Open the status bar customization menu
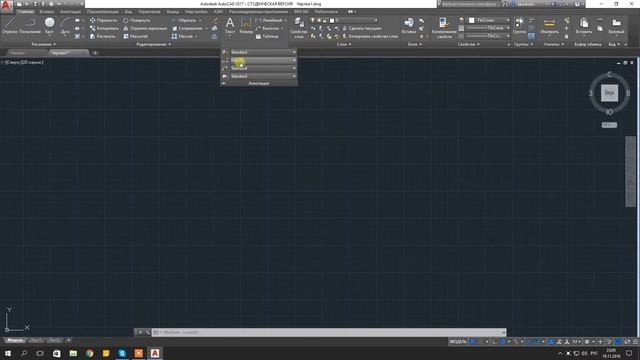The height and width of the screenshot is (360, 640). click(635, 342)
